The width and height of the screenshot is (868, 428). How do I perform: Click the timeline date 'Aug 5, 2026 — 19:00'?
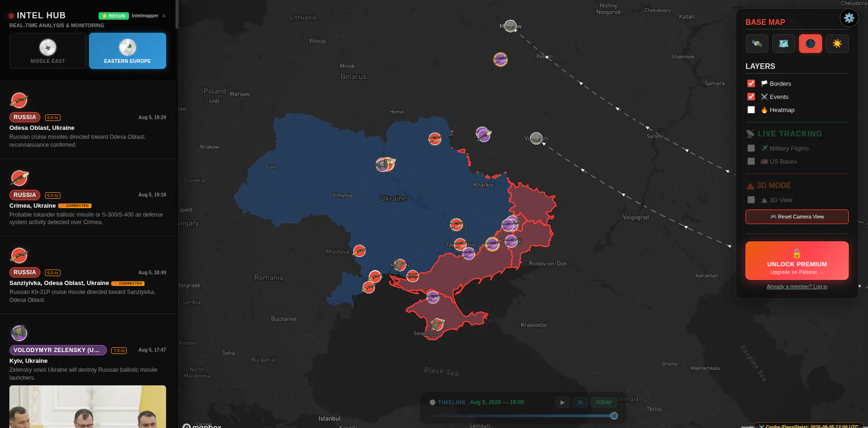(x=497, y=402)
